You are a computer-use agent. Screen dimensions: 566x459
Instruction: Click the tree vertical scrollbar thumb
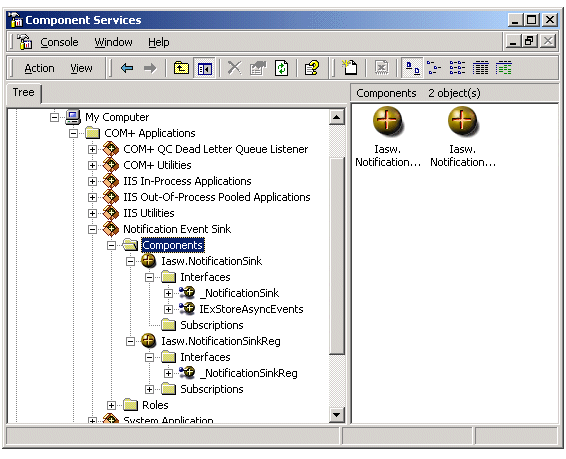coord(336,256)
